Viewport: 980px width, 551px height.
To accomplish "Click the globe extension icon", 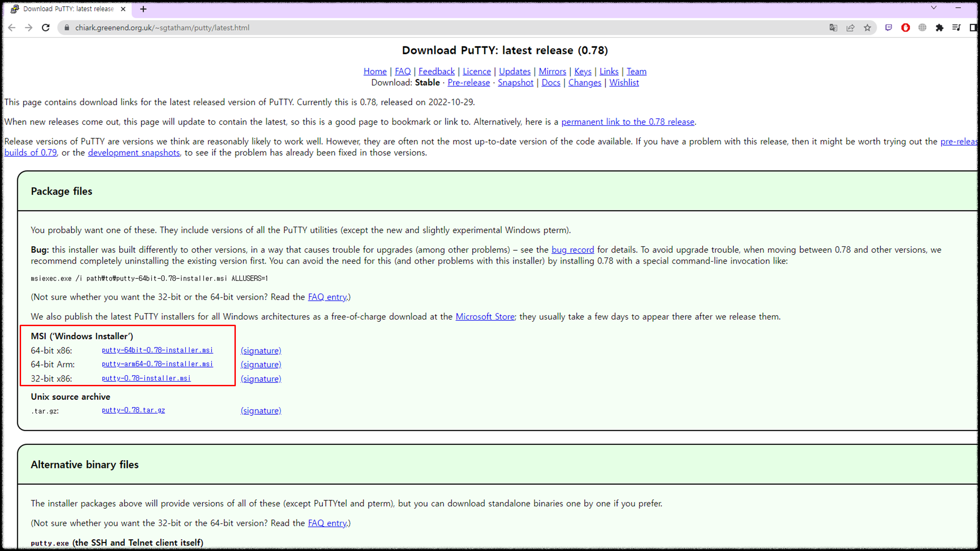I will [x=922, y=28].
